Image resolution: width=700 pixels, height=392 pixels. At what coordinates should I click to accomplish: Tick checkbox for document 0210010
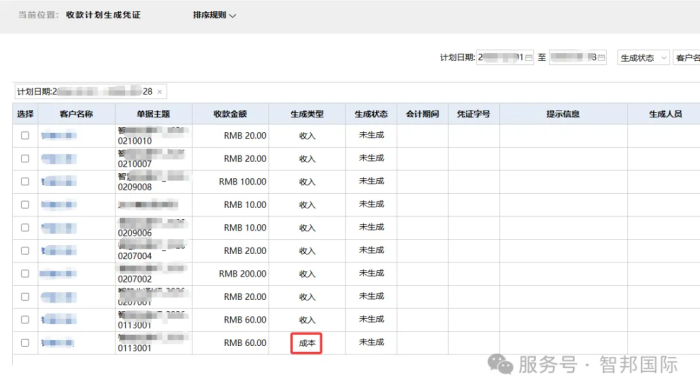pyautogui.click(x=25, y=135)
